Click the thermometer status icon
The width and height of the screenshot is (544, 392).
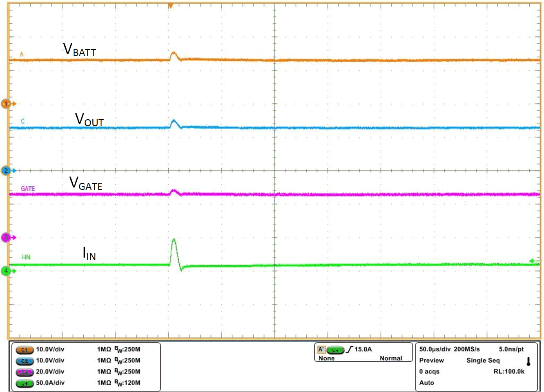click(x=529, y=361)
